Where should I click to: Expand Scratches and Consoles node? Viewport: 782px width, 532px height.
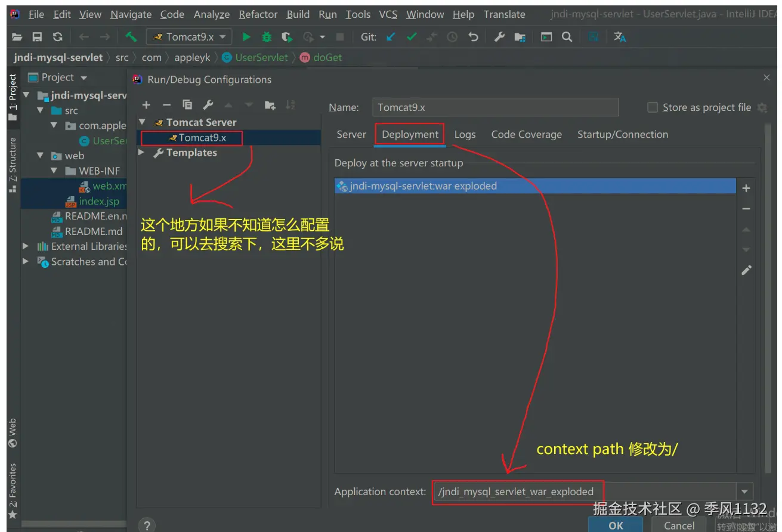pyautogui.click(x=26, y=261)
